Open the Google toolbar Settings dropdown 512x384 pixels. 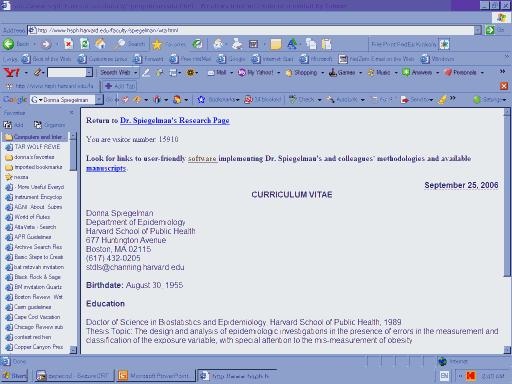(504, 100)
